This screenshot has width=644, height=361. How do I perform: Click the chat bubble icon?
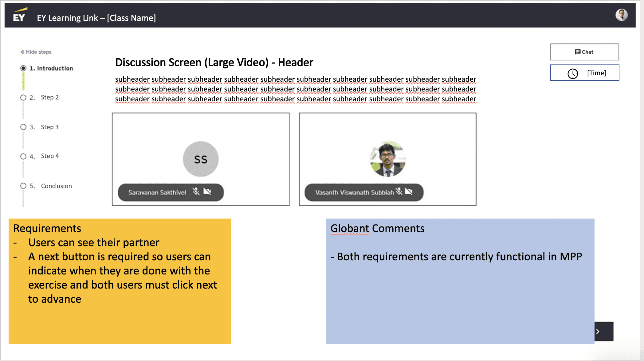click(577, 52)
